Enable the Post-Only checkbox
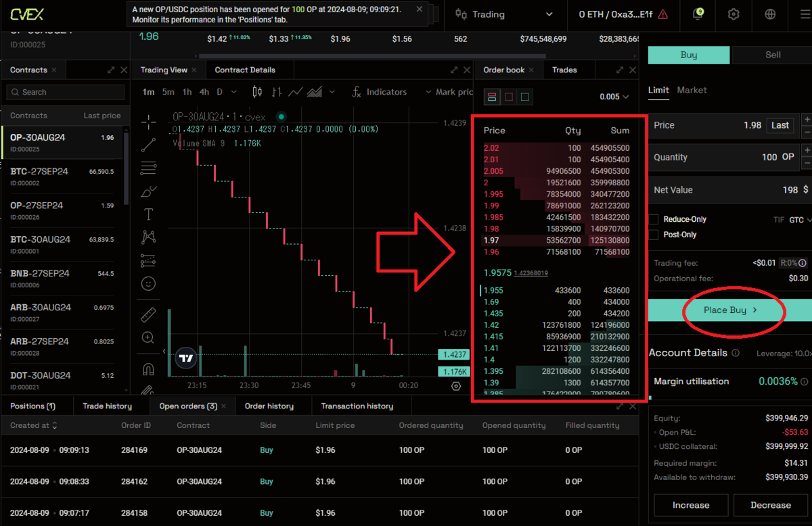 (x=654, y=235)
